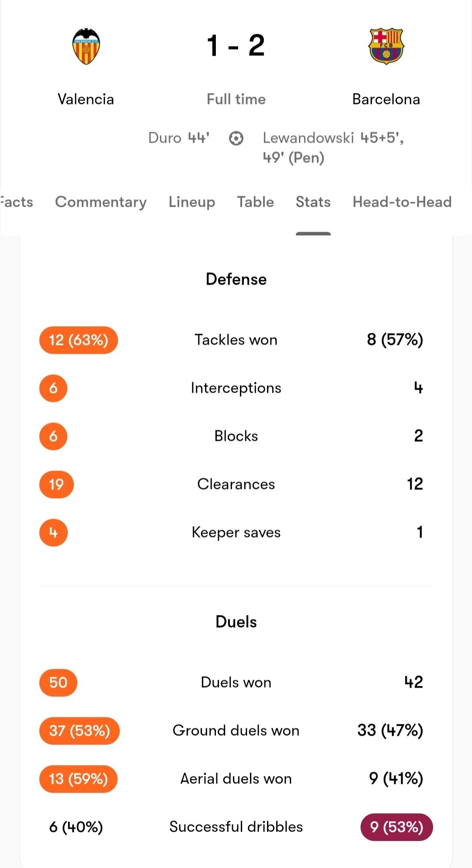This screenshot has height=868, width=472.
Task: Tap the orange 50 duels won badge
Action: pyautogui.click(x=58, y=683)
